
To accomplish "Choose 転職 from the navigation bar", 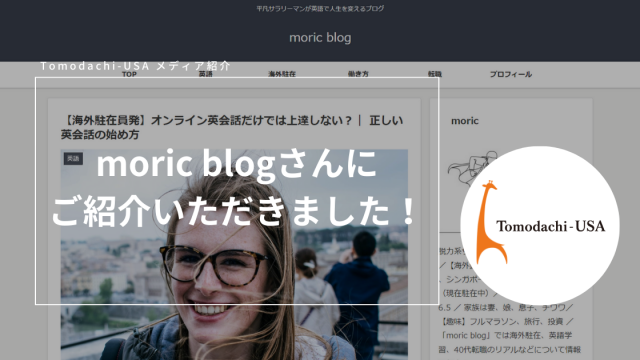I will click(x=435, y=74).
